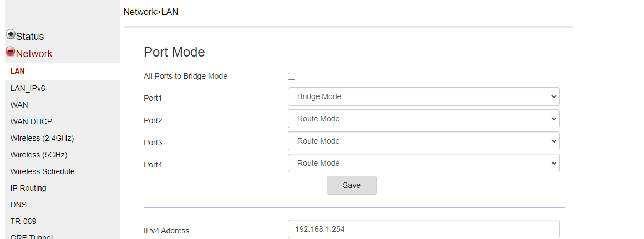Open the Port2 mode dropdown
The height and width of the screenshot is (239, 644).
tap(423, 119)
